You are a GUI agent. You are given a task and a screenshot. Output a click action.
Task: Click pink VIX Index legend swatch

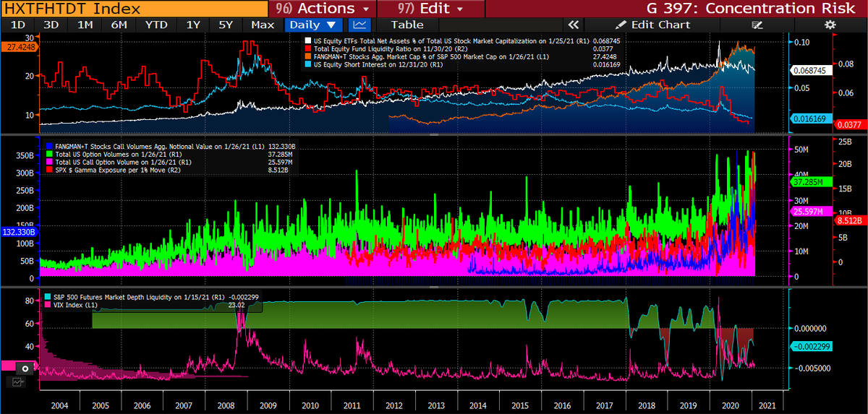[48, 304]
